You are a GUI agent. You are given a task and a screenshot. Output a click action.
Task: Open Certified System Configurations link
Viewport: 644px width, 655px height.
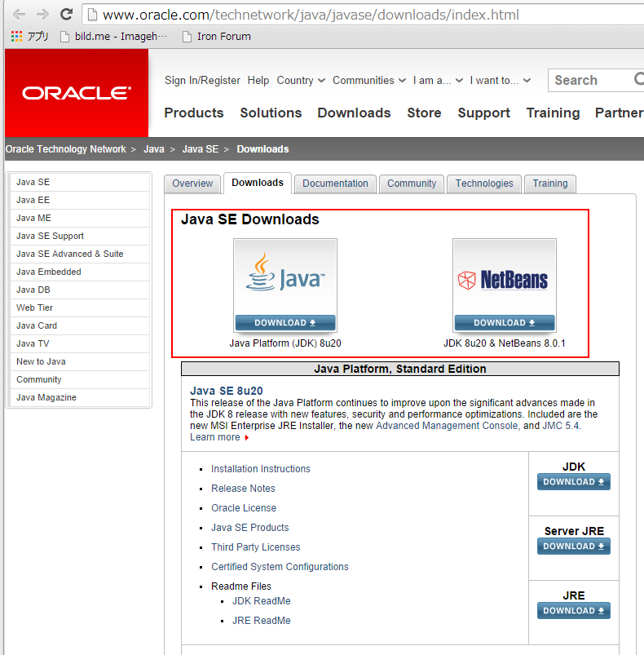point(280,566)
